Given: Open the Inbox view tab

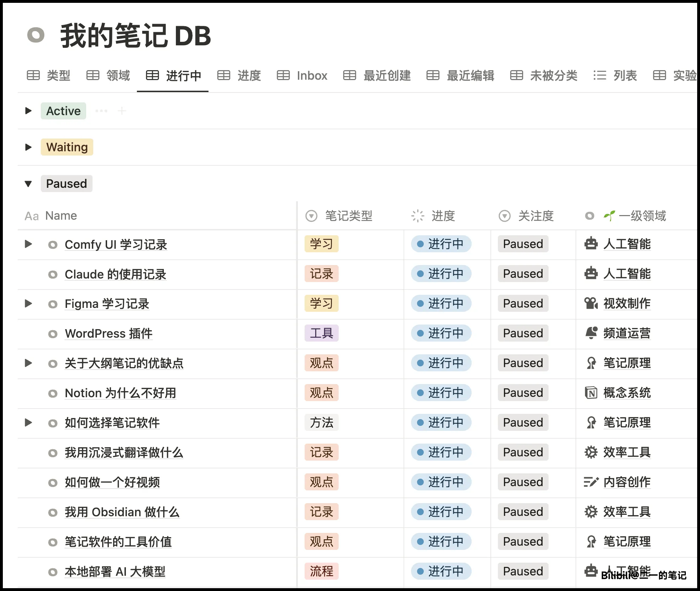Looking at the screenshot, I should tap(302, 75).
